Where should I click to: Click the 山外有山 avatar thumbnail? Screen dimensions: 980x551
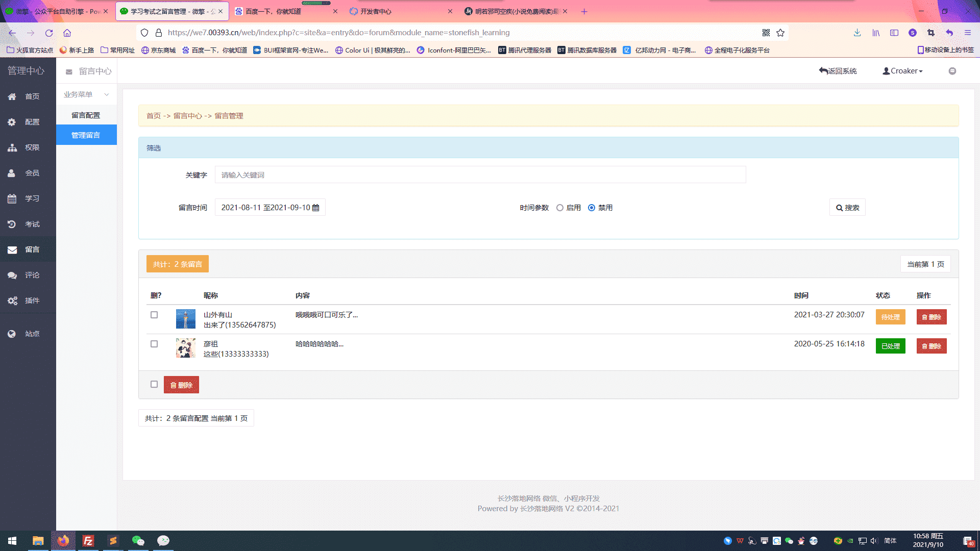(x=186, y=319)
